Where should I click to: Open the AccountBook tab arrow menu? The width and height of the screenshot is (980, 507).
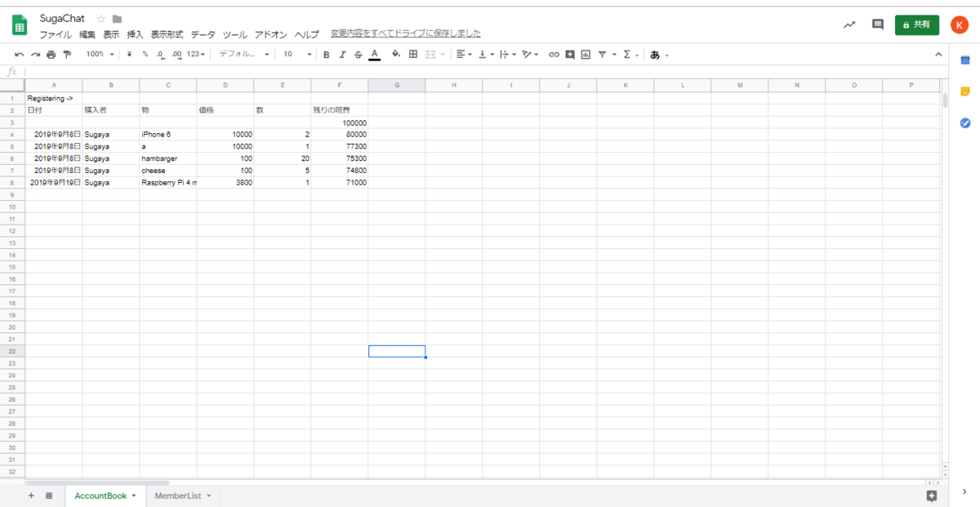[134, 496]
